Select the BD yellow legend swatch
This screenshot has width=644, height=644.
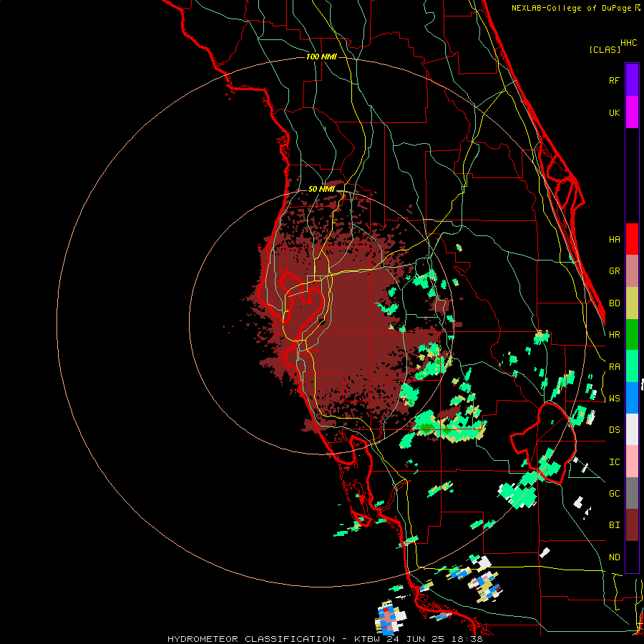pyautogui.click(x=632, y=303)
